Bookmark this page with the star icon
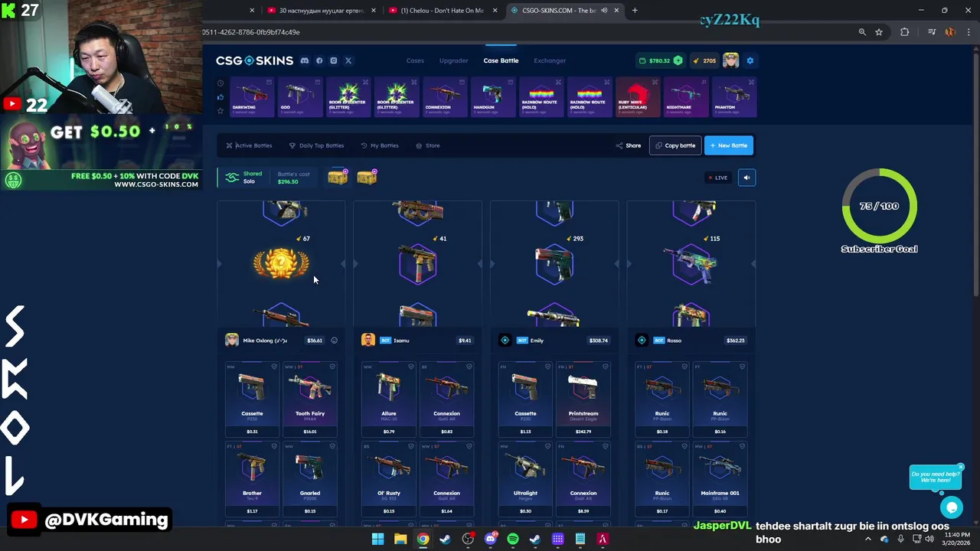 (x=879, y=32)
